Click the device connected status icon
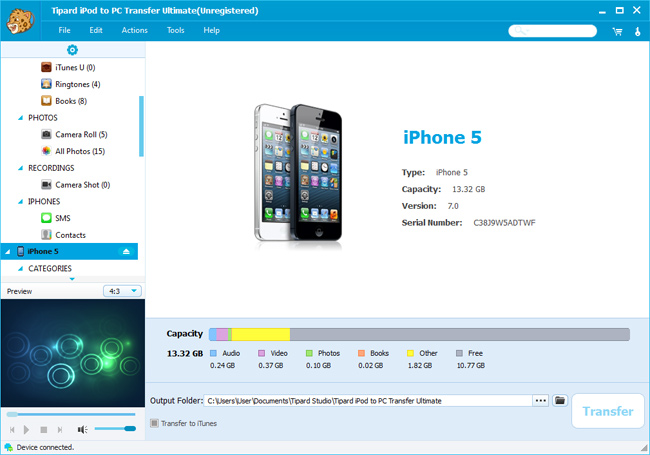 coord(8,447)
